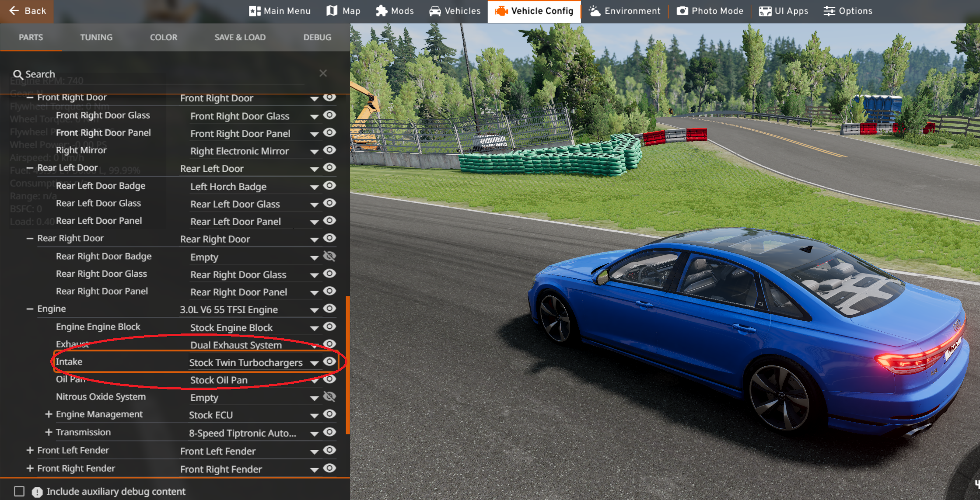Image resolution: width=980 pixels, height=500 pixels.
Task: Open the Right Electronic Mirror dropdown
Action: click(314, 152)
